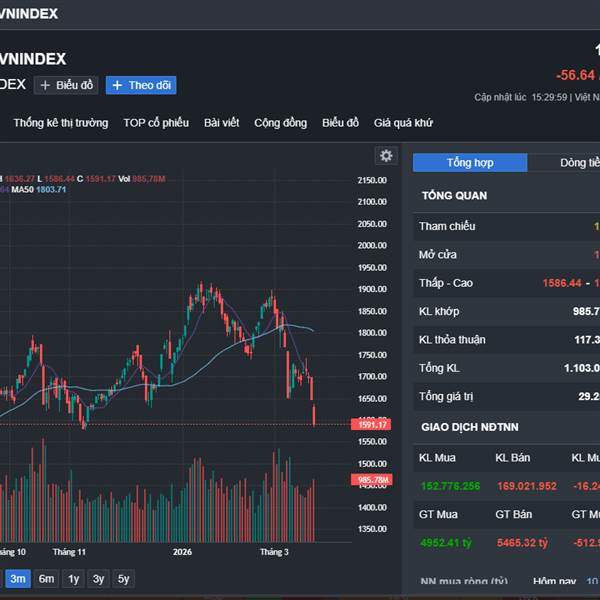Open Giá quá khứ tab
Image resolution: width=600 pixels, height=600 pixels.
[403, 123]
